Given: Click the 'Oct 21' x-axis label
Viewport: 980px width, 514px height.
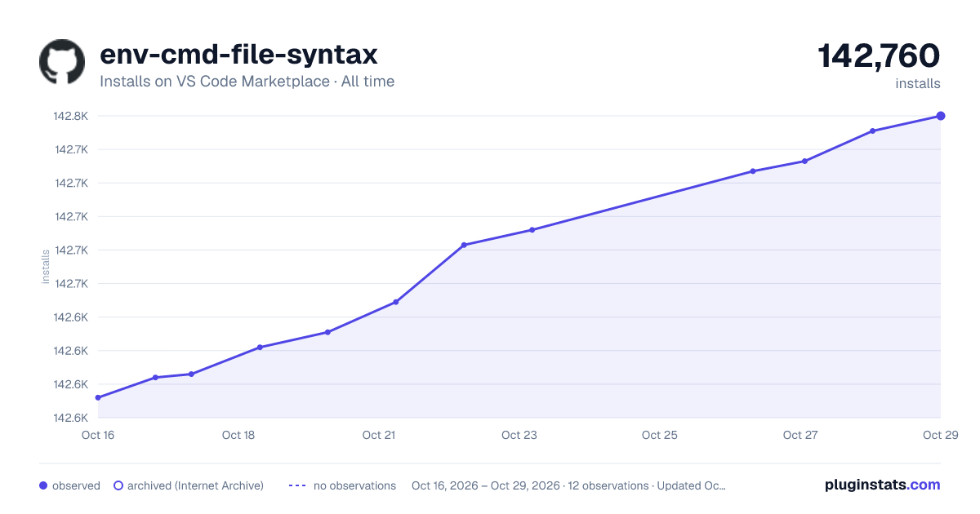Looking at the screenshot, I should click(379, 435).
